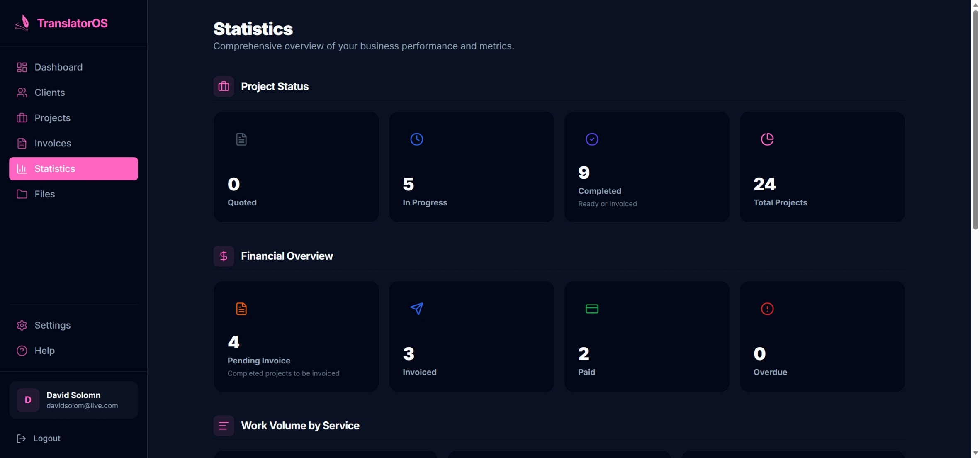Click the Settings gear icon
980x458 pixels.
22,326
